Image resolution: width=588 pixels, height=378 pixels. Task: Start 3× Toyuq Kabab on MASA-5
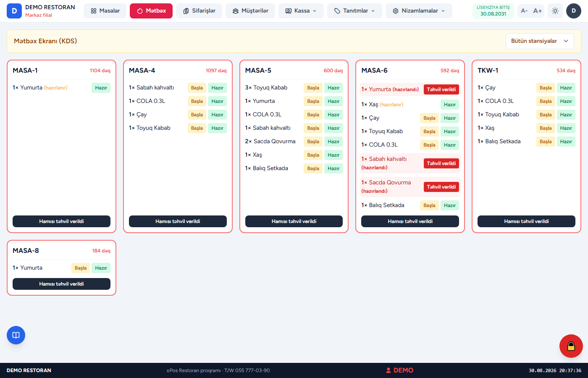pyautogui.click(x=313, y=88)
